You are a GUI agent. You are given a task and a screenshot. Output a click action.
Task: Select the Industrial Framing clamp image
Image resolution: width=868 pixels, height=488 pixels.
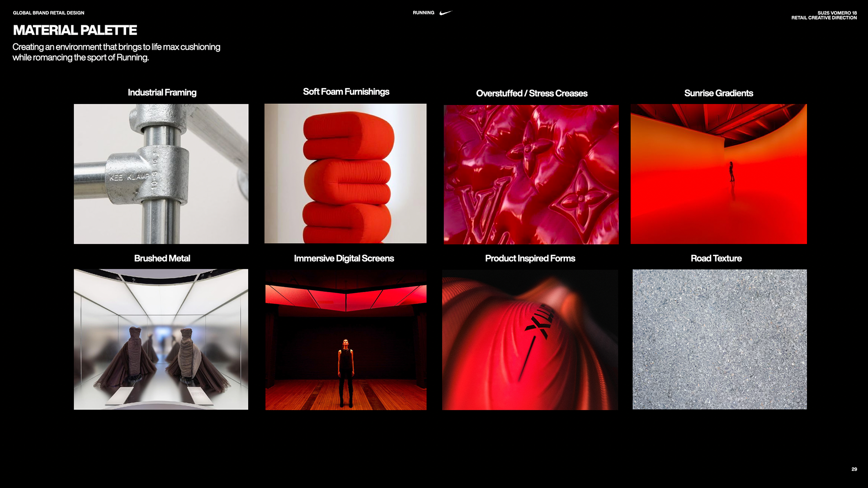click(x=161, y=174)
